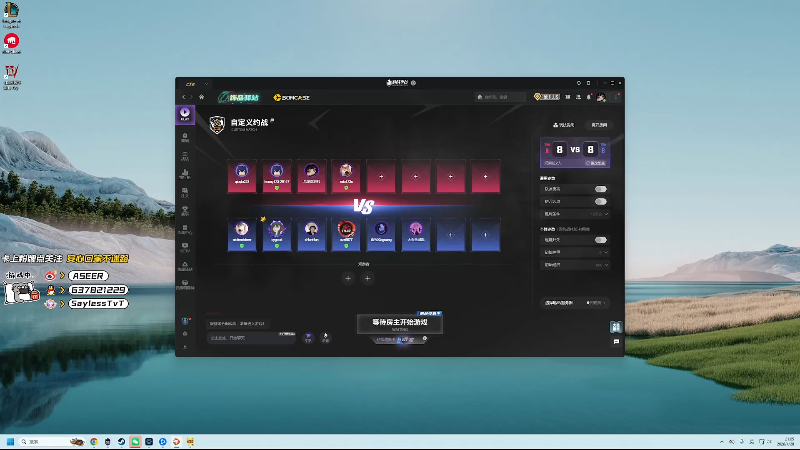
Task: Click the round icon next to title logo
Action: [x=414, y=83]
